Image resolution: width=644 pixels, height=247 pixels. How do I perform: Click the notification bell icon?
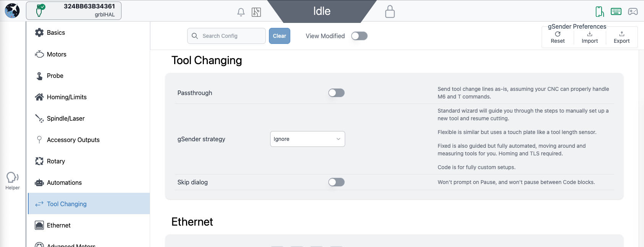(x=241, y=12)
